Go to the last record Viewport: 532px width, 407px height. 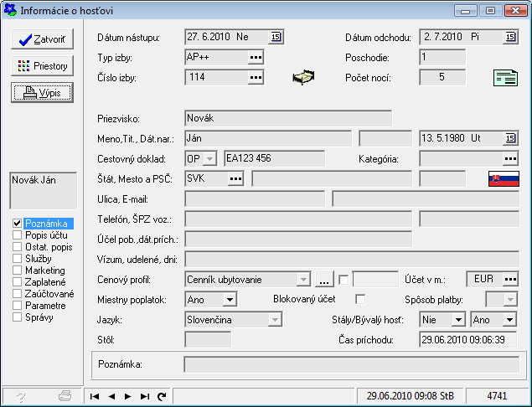tap(144, 395)
